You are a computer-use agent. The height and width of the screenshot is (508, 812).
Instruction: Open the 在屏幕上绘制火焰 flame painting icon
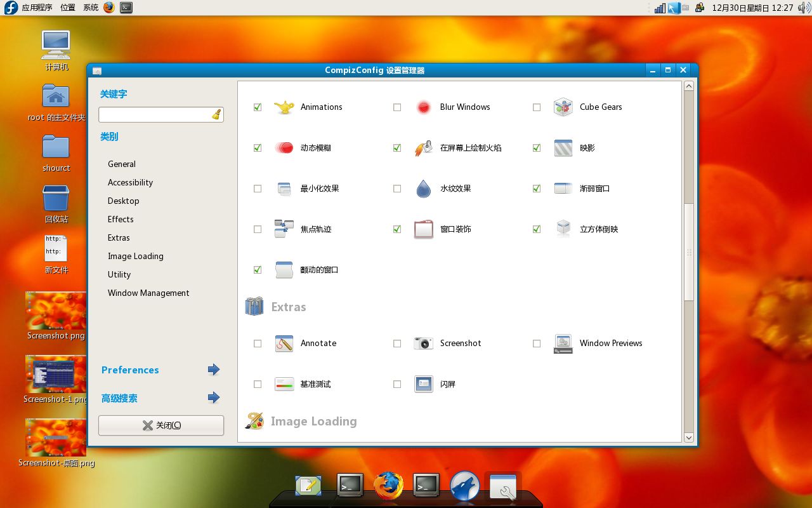pyautogui.click(x=423, y=147)
